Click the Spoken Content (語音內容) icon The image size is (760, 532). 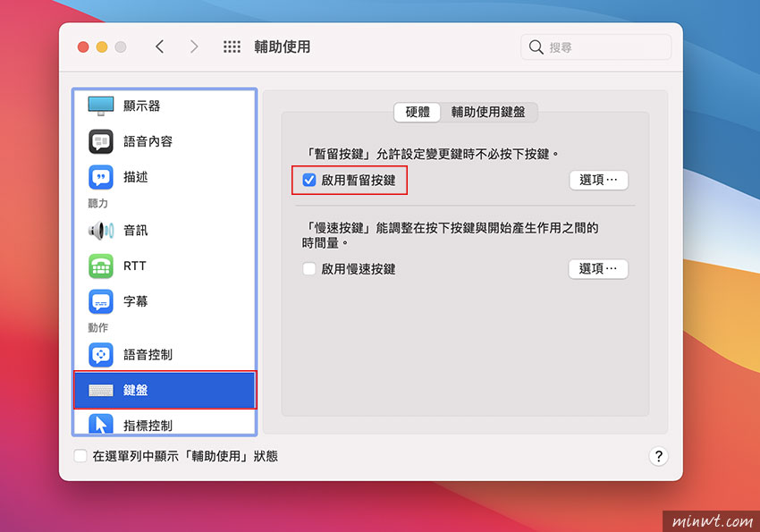(101, 141)
